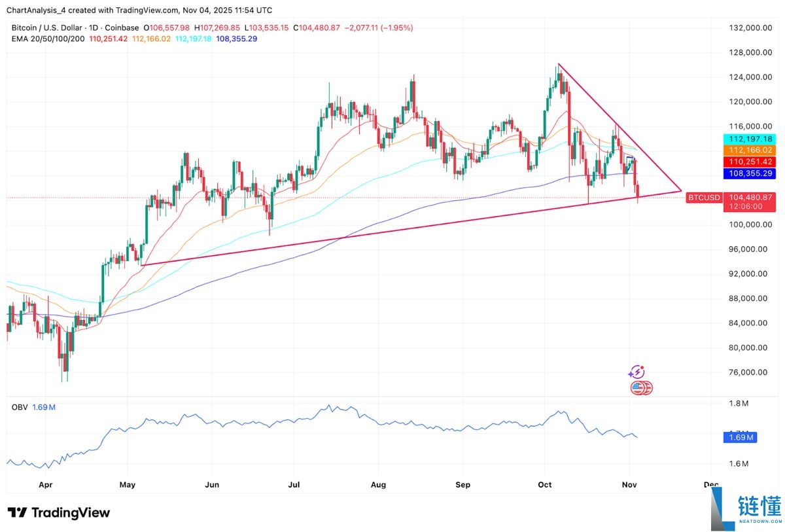Viewport: 785px width, 532px height.
Task: Click the Oct label on the time axis
Action: click(544, 486)
